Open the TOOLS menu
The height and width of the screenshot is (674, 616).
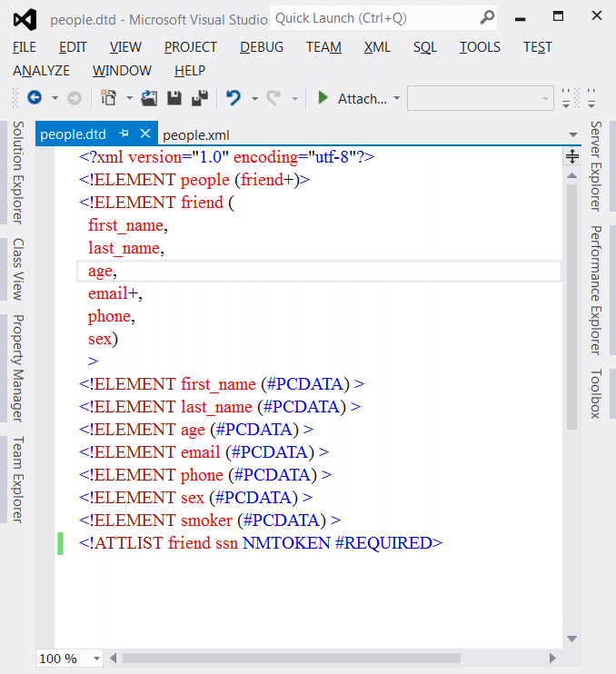point(480,47)
